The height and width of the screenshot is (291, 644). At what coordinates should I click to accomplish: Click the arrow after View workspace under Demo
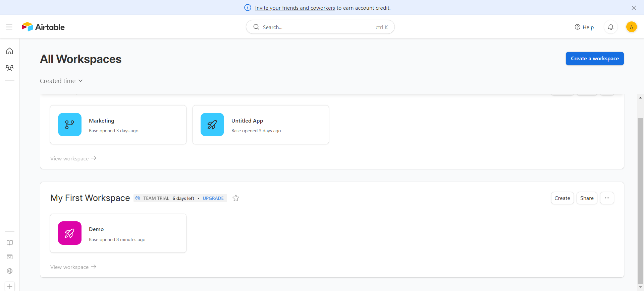(94, 267)
